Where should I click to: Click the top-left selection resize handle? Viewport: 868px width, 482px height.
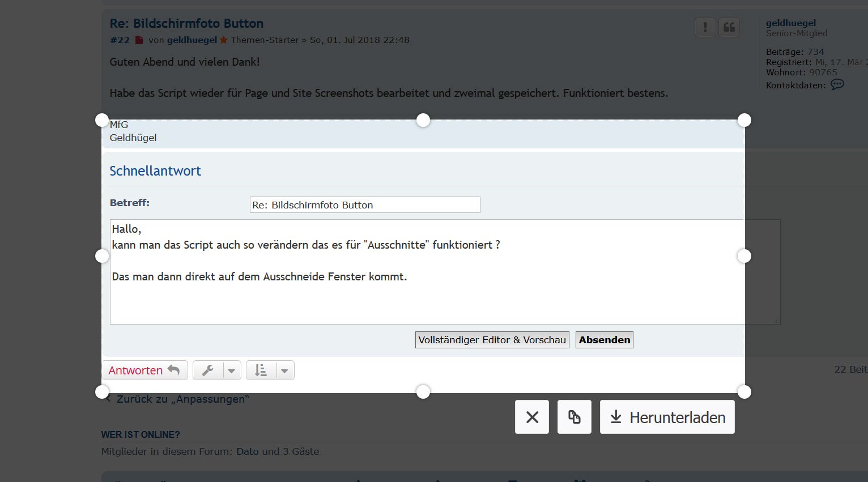pyautogui.click(x=102, y=120)
